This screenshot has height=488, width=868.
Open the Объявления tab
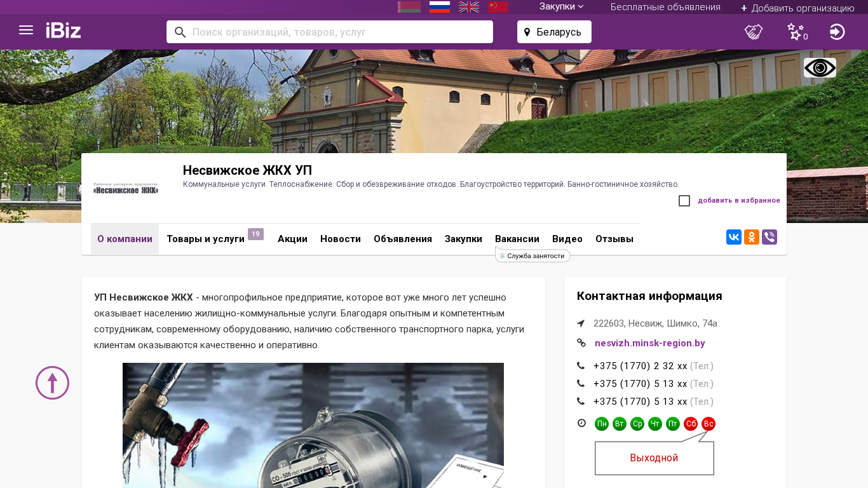pyautogui.click(x=403, y=239)
